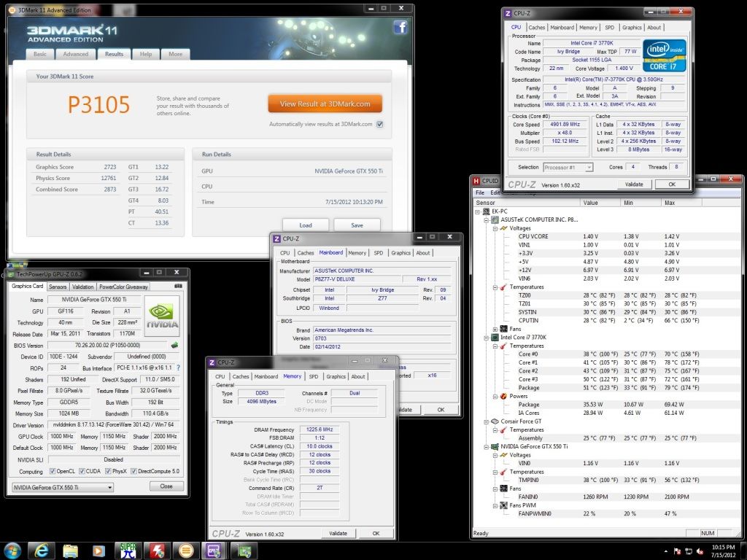Screen dimensions: 747x560
Task: Uncheck Automatically view results at 3DMark.com
Action: [379, 124]
